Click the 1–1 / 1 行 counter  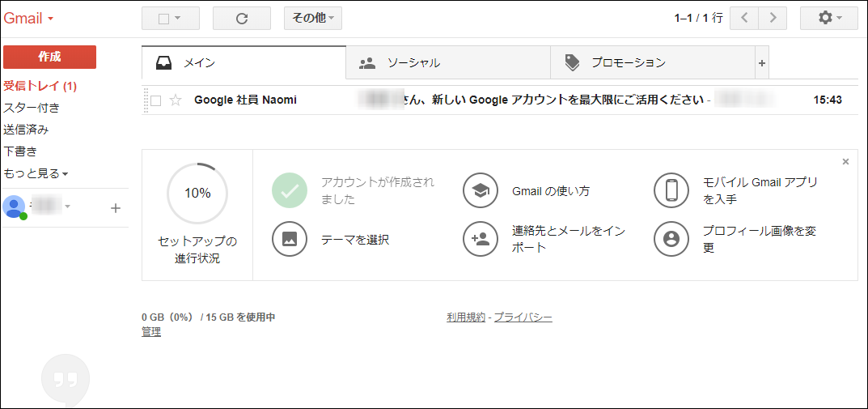[x=699, y=19]
